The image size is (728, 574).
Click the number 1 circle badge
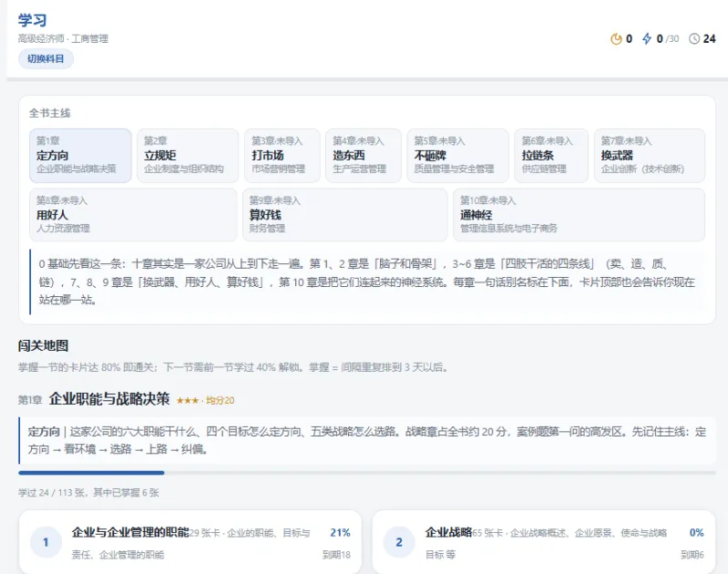[46, 542]
